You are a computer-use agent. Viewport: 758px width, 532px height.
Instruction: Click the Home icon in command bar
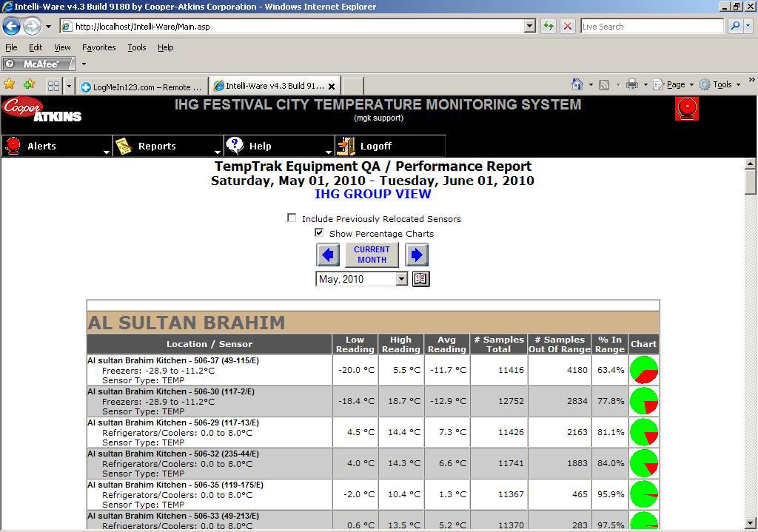(x=577, y=84)
